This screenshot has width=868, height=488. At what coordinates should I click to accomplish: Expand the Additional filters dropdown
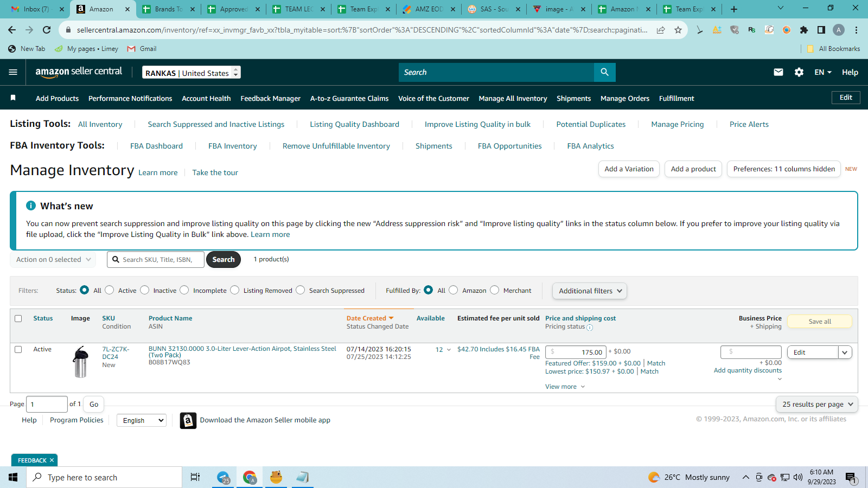590,291
